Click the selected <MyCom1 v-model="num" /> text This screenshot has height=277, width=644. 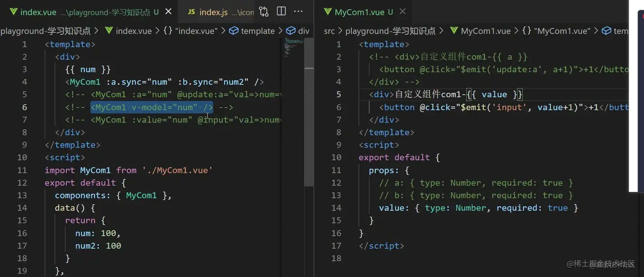(x=152, y=107)
